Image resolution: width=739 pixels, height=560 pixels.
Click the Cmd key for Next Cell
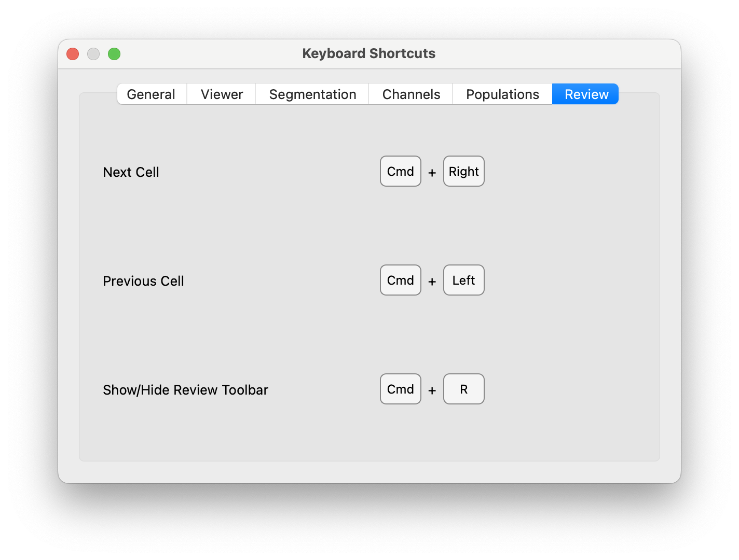[x=400, y=171]
